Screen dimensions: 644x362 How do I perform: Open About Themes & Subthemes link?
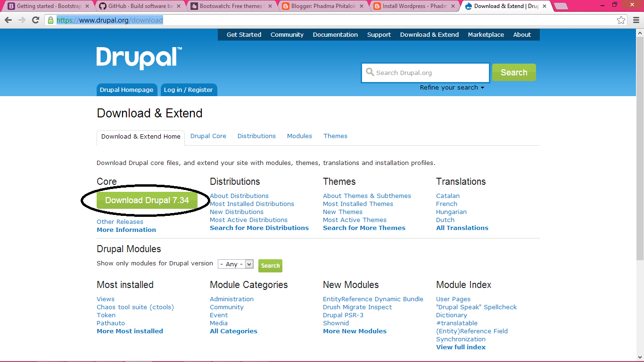click(367, 196)
